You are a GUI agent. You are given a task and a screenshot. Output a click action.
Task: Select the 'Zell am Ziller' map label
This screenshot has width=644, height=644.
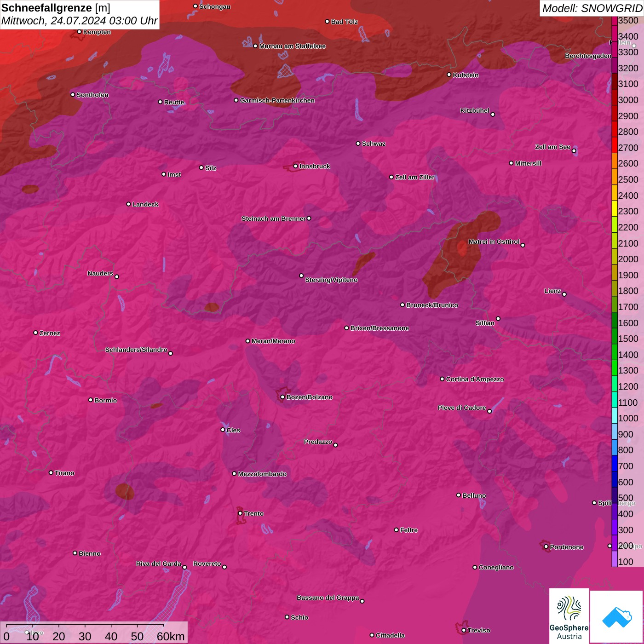point(415,177)
